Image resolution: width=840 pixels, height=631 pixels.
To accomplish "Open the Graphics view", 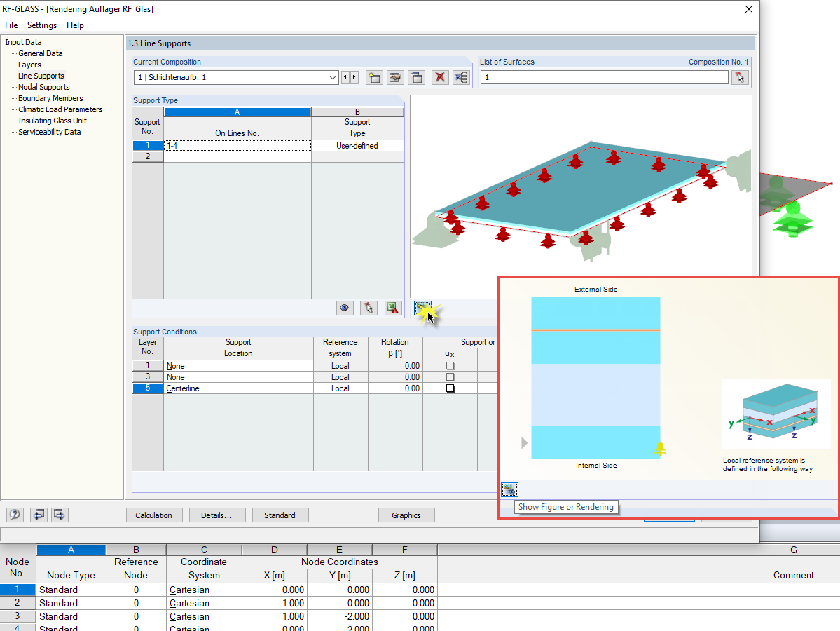I will tap(406, 515).
